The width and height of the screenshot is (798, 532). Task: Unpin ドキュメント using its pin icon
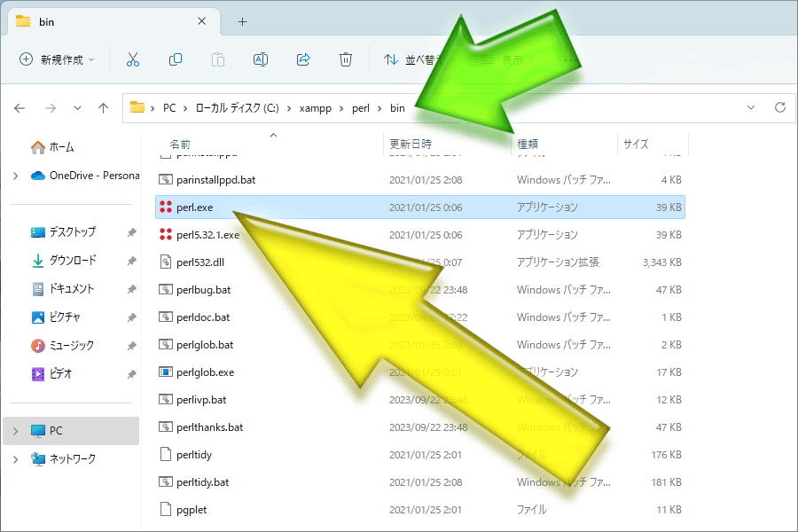(x=132, y=290)
